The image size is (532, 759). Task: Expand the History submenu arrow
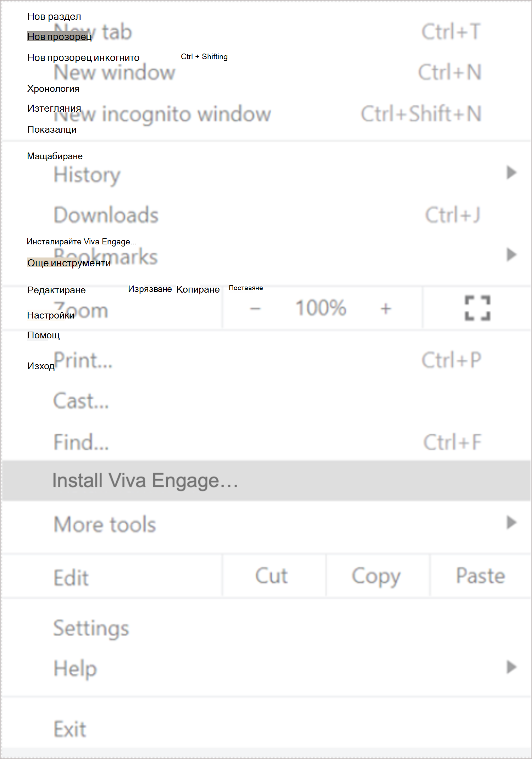[x=511, y=173]
